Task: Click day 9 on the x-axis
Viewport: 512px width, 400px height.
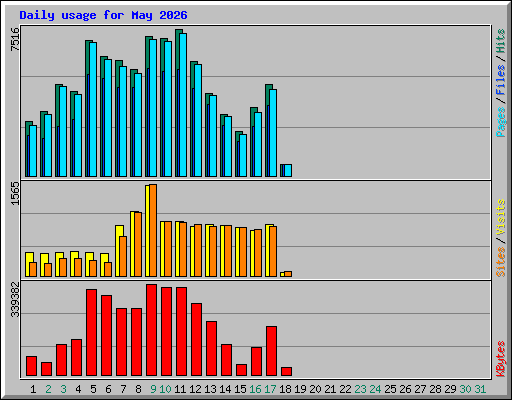Action: tap(153, 389)
